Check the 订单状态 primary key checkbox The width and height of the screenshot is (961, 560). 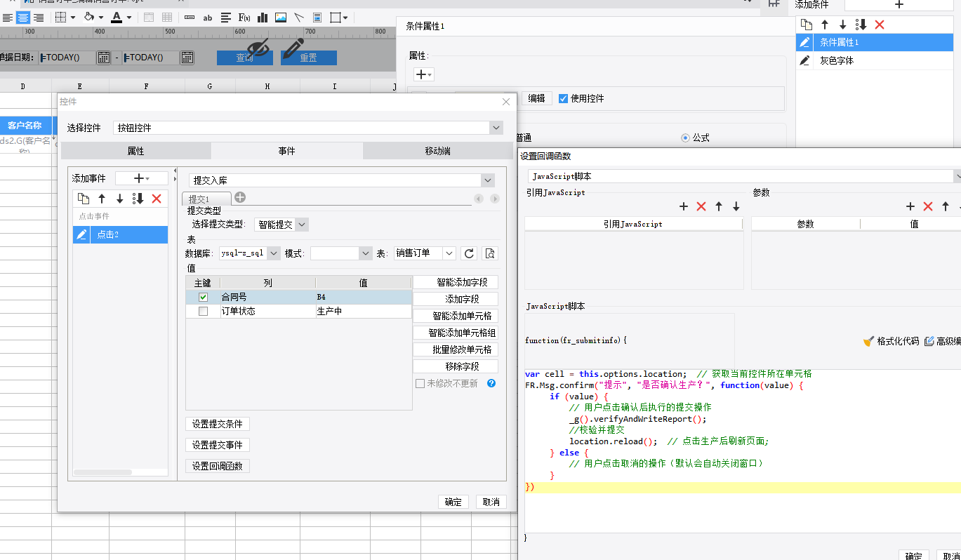tap(203, 311)
